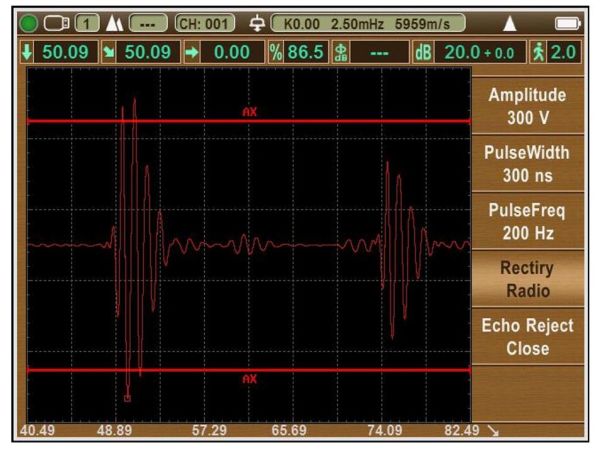The height and width of the screenshot is (450, 600).
Task: Click the white single-peak icon in top bar
Action: click(x=510, y=23)
